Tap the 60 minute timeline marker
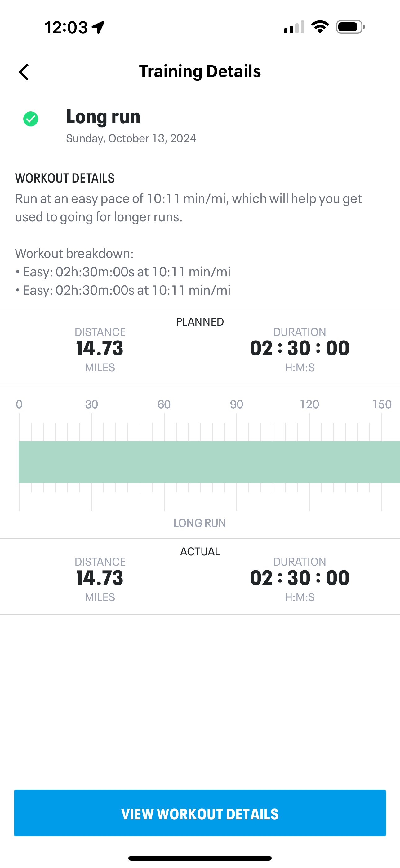This screenshot has width=400, height=868. [164, 404]
